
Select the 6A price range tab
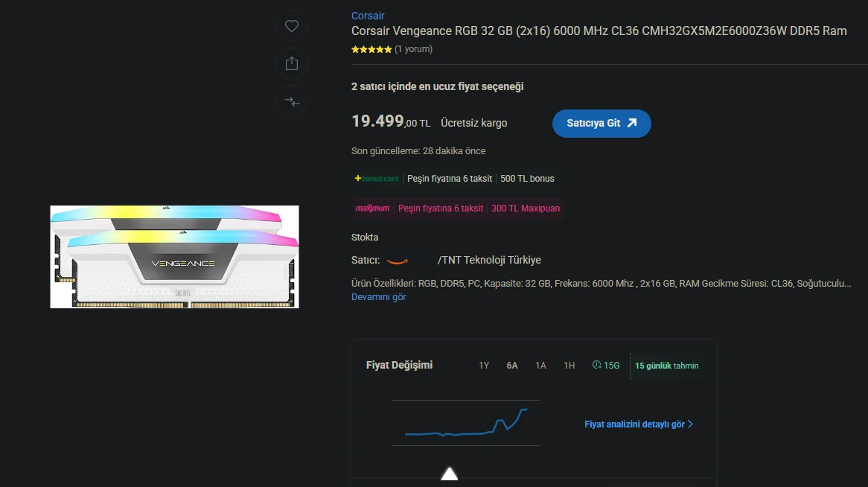[512, 366]
